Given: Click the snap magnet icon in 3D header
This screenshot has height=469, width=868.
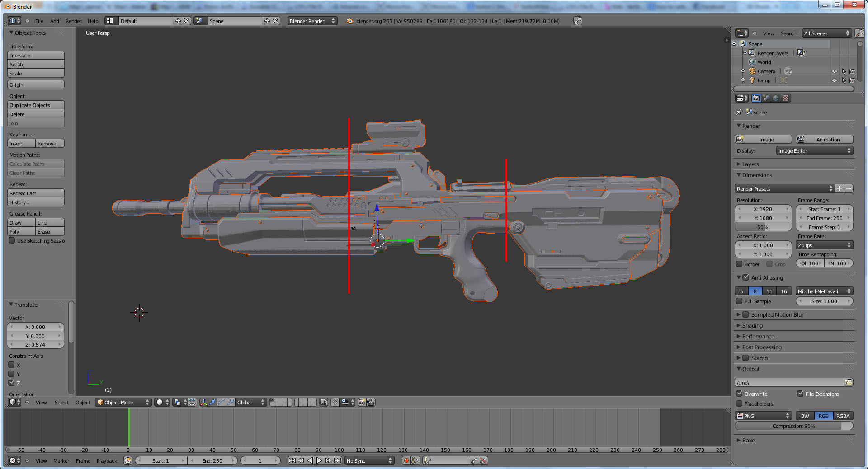Looking at the screenshot, I should pyautogui.click(x=335, y=402).
